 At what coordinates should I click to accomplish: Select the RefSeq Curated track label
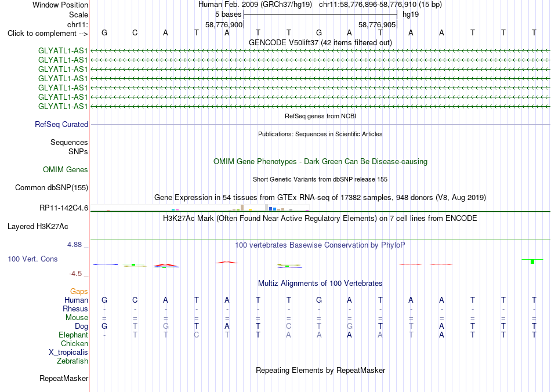pos(61,124)
